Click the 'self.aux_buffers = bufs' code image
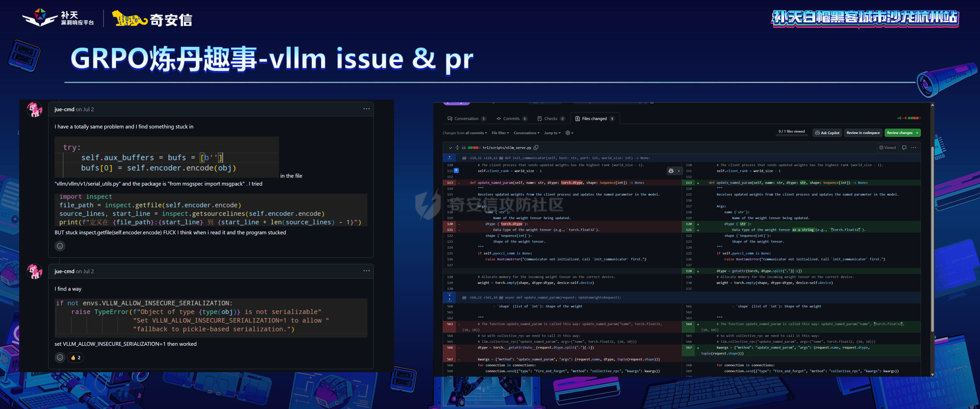Image resolution: width=980 pixels, height=409 pixels. [x=167, y=157]
